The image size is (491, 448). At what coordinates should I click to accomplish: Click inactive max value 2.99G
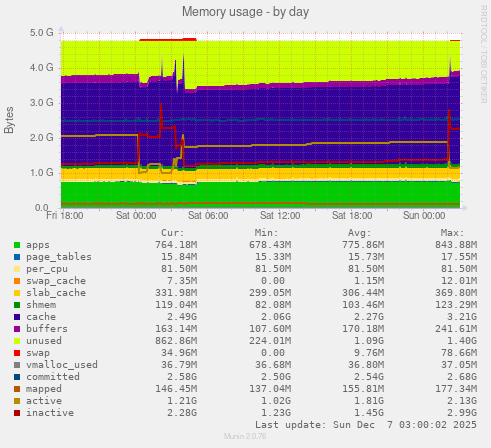[x=462, y=413]
